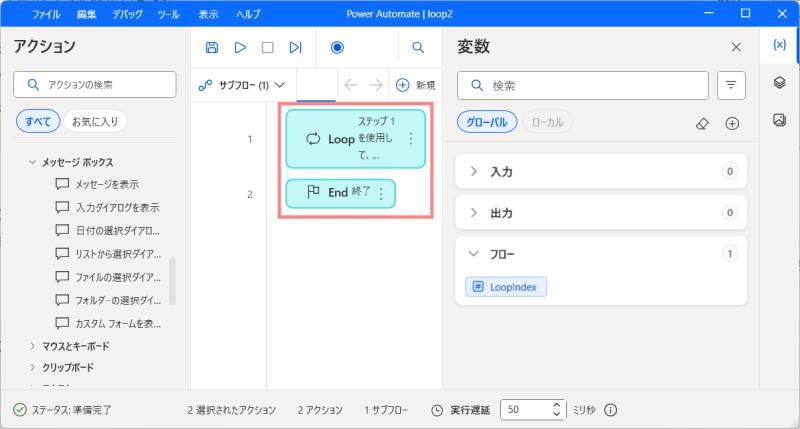800x429 pixels.
Task: Open the Images panel icon
Action: pos(780,120)
